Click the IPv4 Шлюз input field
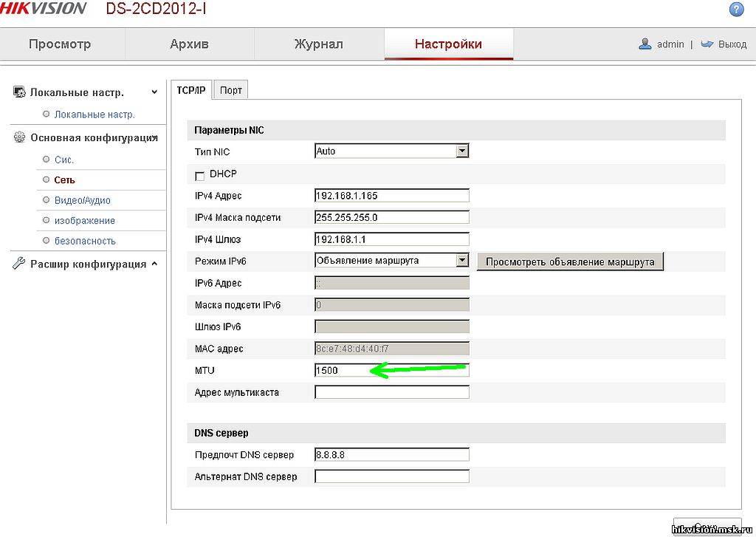 pyautogui.click(x=391, y=239)
